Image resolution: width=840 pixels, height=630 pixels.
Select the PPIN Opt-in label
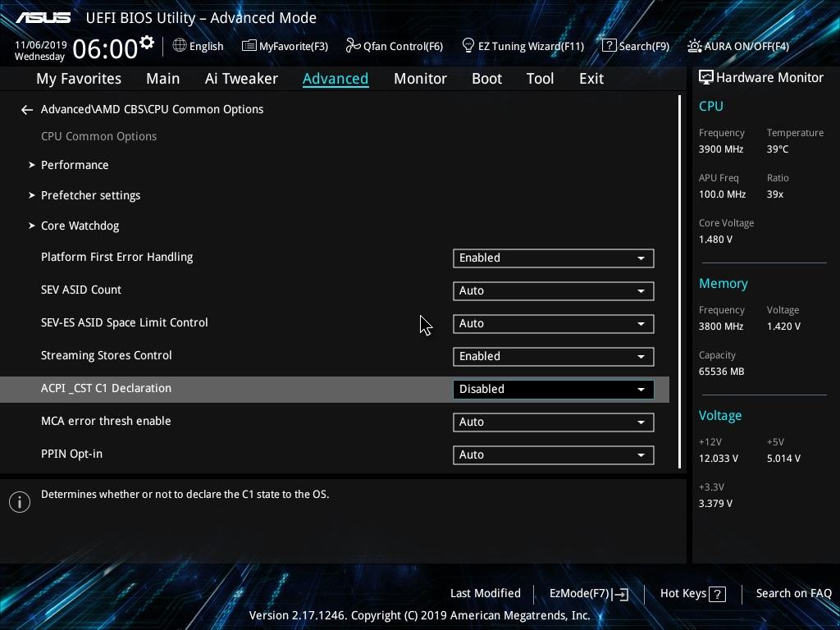[x=71, y=454]
